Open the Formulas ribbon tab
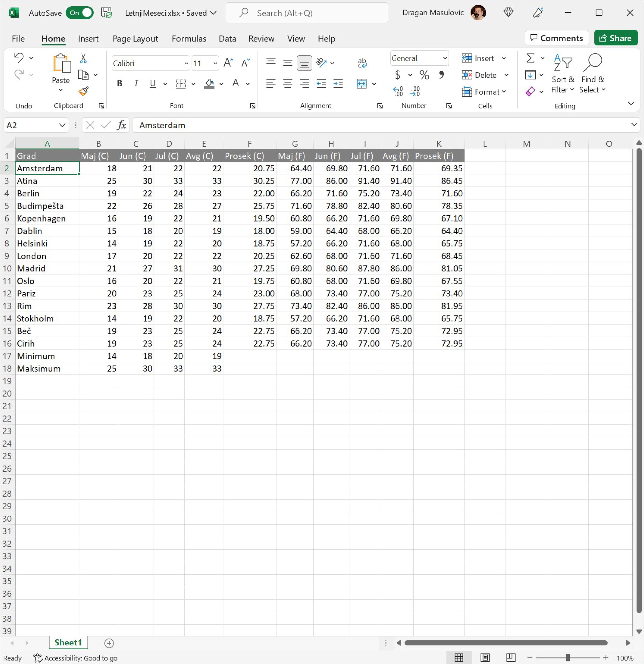 coord(189,39)
